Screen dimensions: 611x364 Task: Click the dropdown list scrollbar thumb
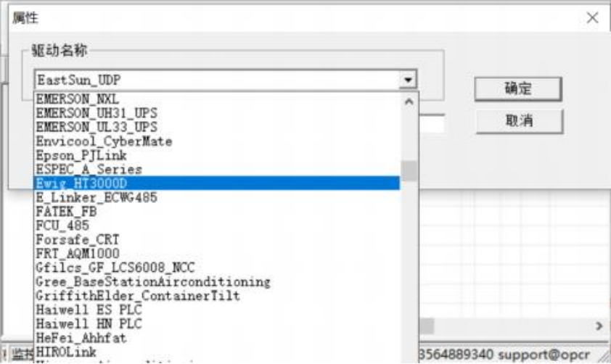point(409,170)
